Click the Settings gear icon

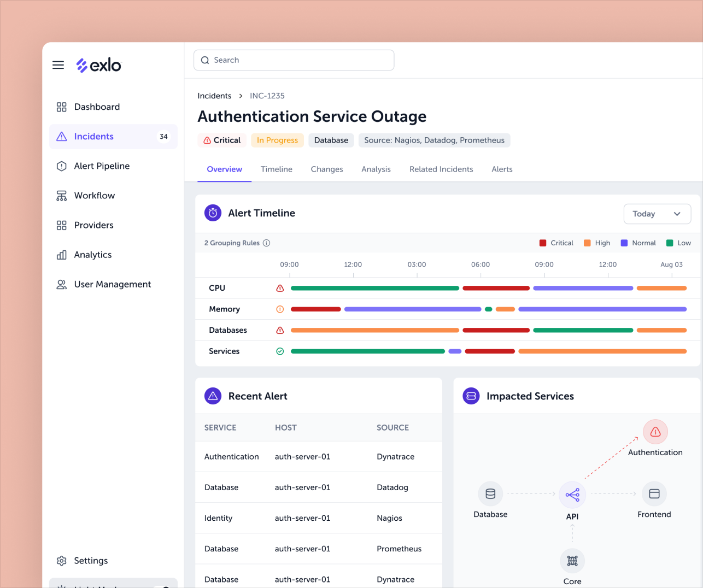point(62,561)
